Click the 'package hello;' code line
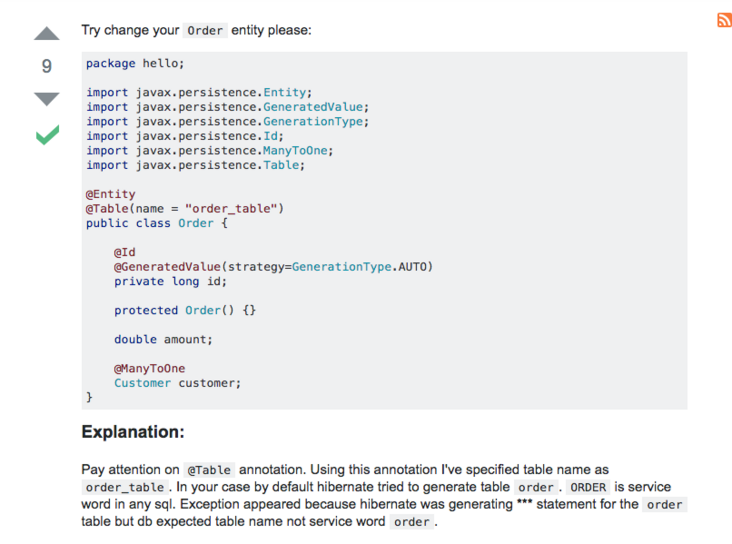 click(135, 63)
